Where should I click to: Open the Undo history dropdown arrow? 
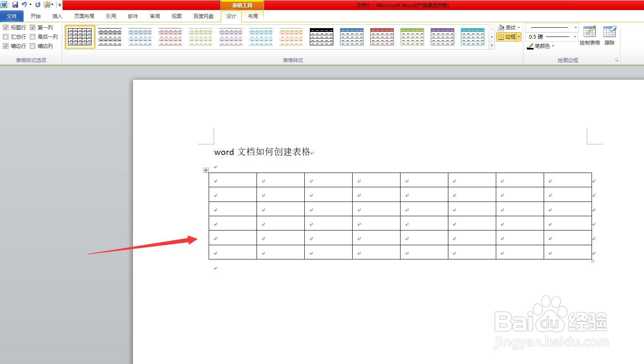tap(30, 5)
